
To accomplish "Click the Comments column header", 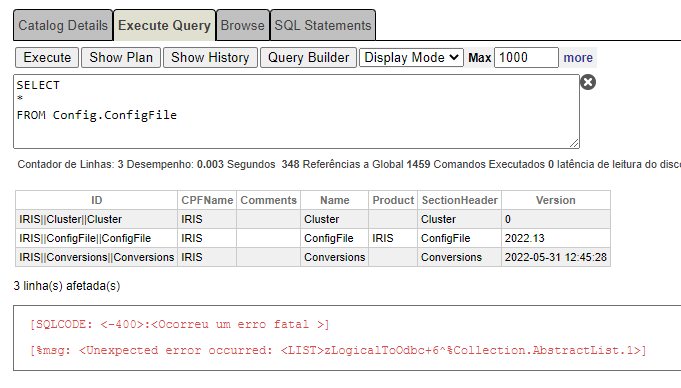I will [268, 200].
